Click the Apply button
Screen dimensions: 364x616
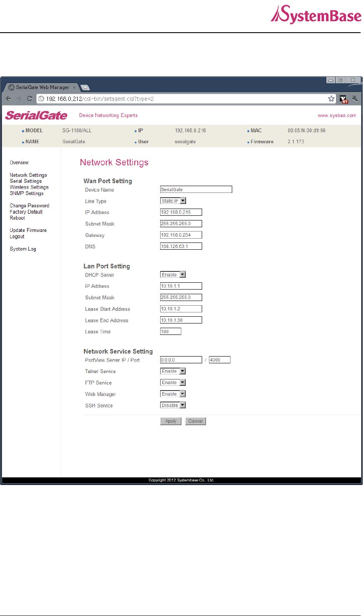pyautogui.click(x=171, y=421)
